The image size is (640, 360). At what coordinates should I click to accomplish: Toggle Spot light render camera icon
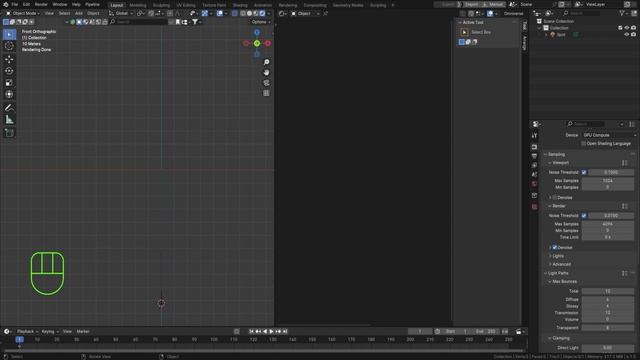tap(633, 35)
